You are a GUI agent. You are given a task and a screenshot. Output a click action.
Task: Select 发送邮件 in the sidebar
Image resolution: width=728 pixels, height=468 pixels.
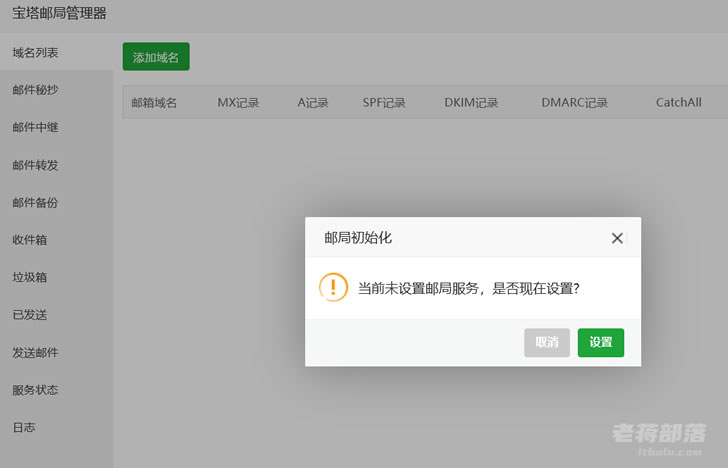pyautogui.click(x=57, y=352)
